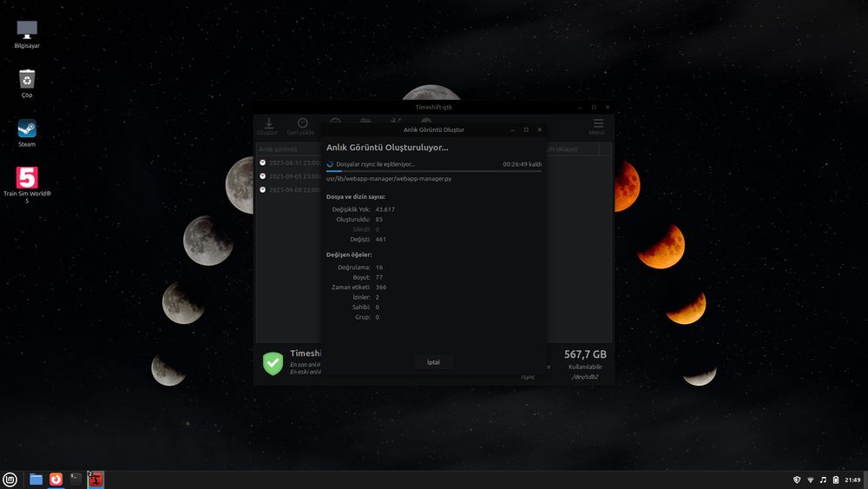
Task: Click the Anlık Görüntü Oluşturuluyor heading
Action: (x=387, y=148)
